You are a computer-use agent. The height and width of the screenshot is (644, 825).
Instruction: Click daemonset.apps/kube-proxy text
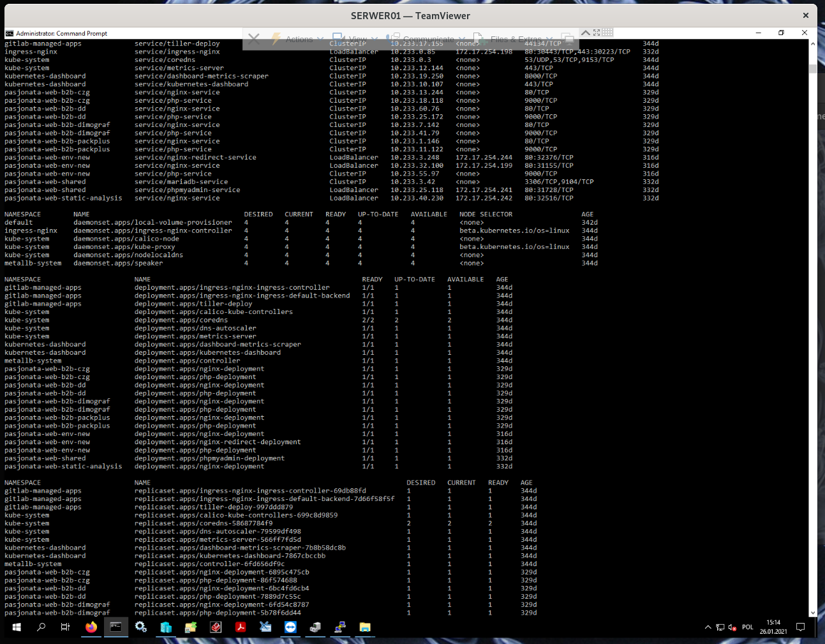point(124,247)
